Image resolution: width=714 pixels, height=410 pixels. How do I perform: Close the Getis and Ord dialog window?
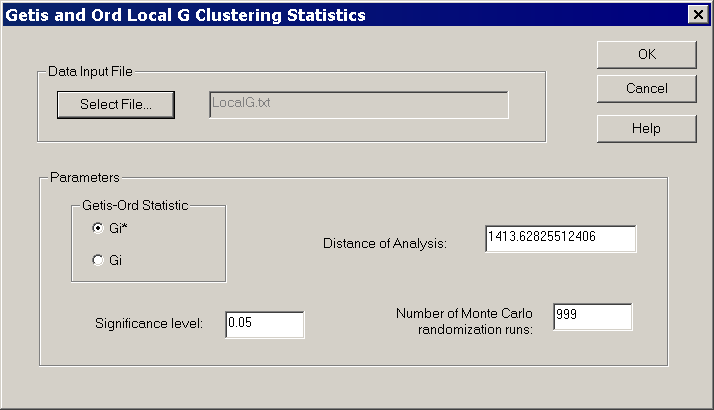(x=698, y=15)
